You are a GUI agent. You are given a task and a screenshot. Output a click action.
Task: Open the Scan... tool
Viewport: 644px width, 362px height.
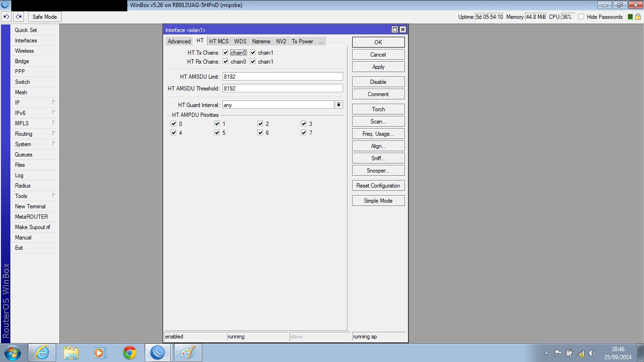tap(378, 122)
